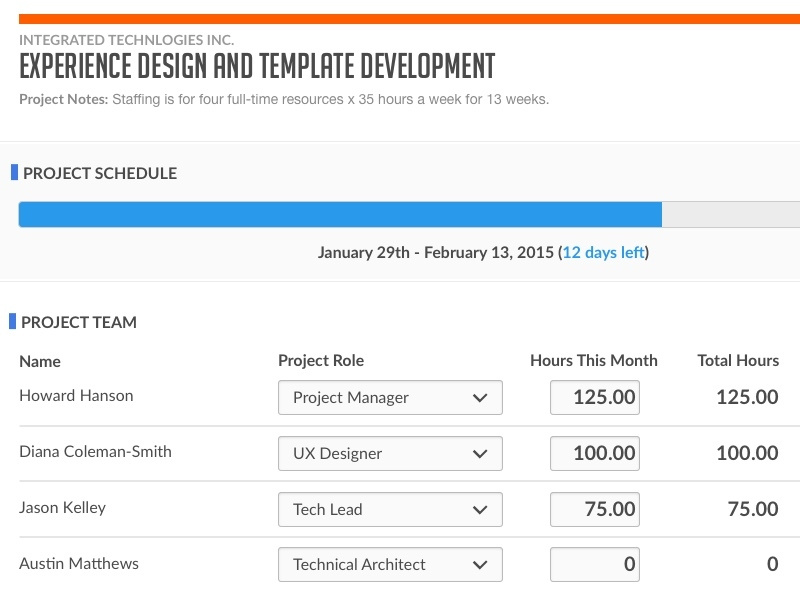Click the blue icon beside PROJECT TEAM

[14, 321]
